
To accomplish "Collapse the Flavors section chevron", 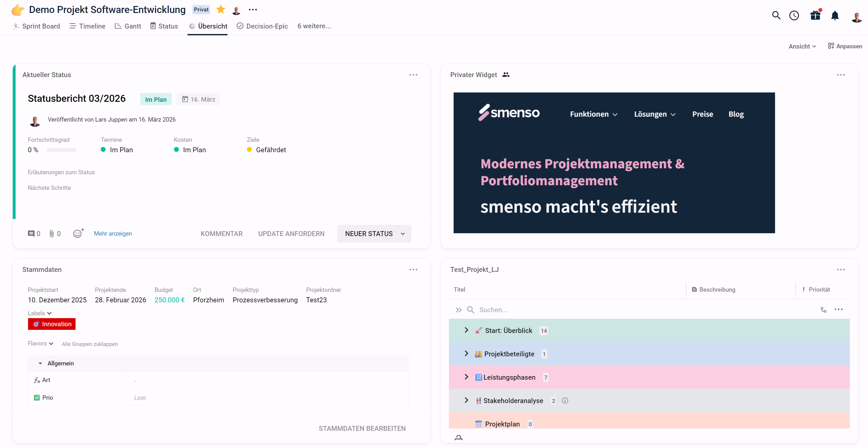I will [51, 344].
